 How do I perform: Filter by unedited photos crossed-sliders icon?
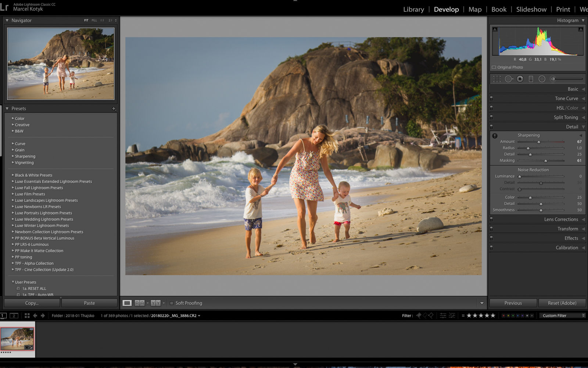452,315
